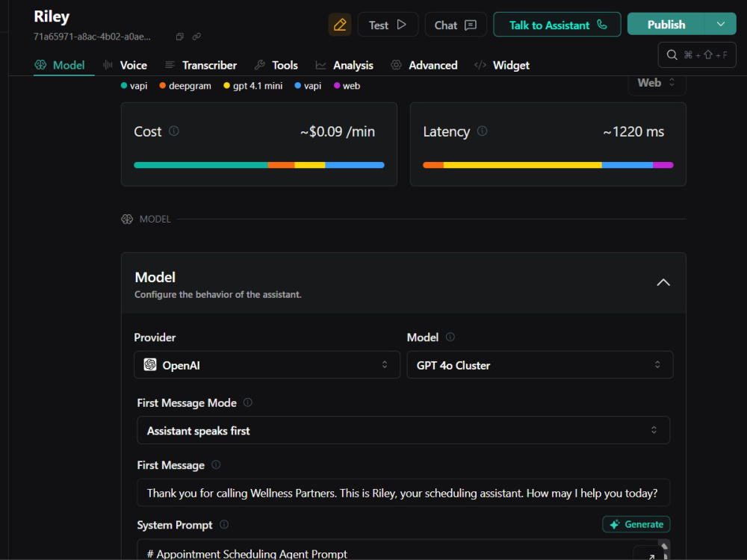The height and width of the screenshot is (560, 747).
Task: Click the assistant ID text 71a65971
Action: coord(92,37)
